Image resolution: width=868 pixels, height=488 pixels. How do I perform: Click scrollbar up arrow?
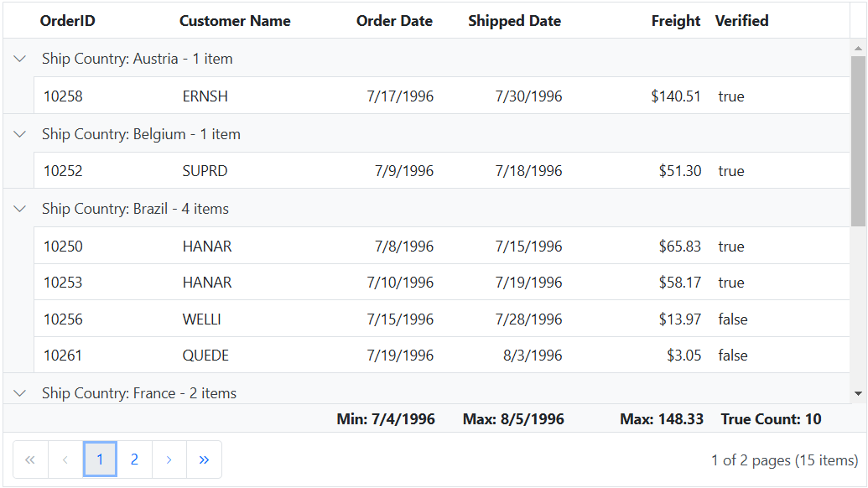coord(858,48)
